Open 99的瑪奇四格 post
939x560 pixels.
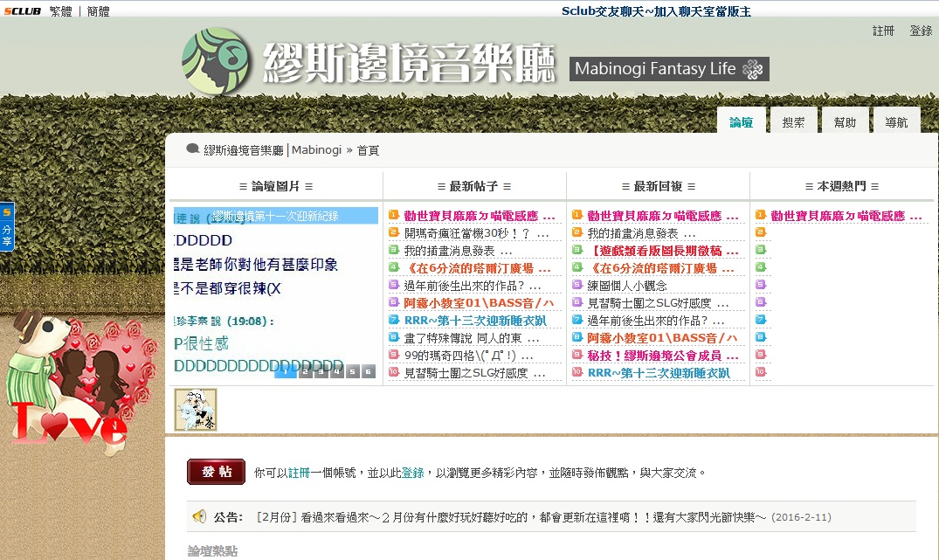(469, 356)
